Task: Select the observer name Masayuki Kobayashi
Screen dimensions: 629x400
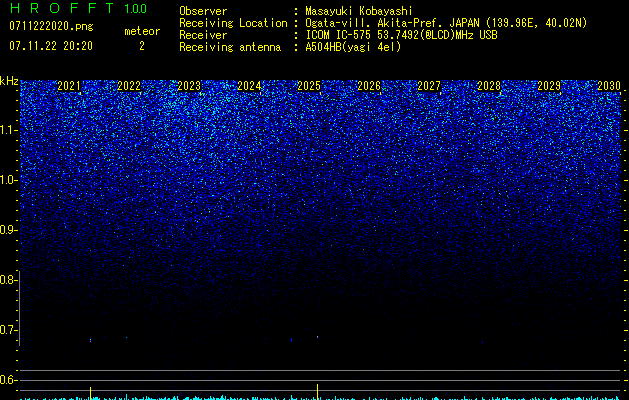Action: 359,11
